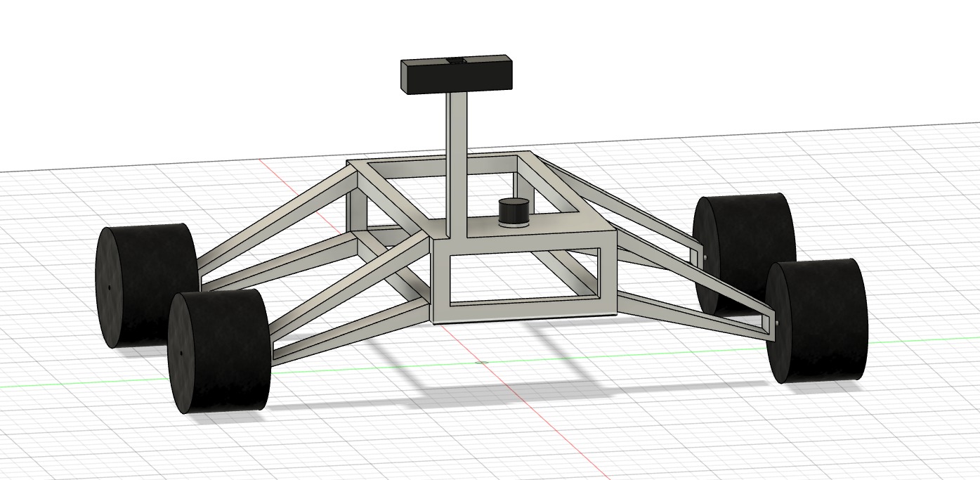This screenshot has width=980, height=480.
Task: Click the rectangular front frame of the chassis
Action: [x=524, y=277]
